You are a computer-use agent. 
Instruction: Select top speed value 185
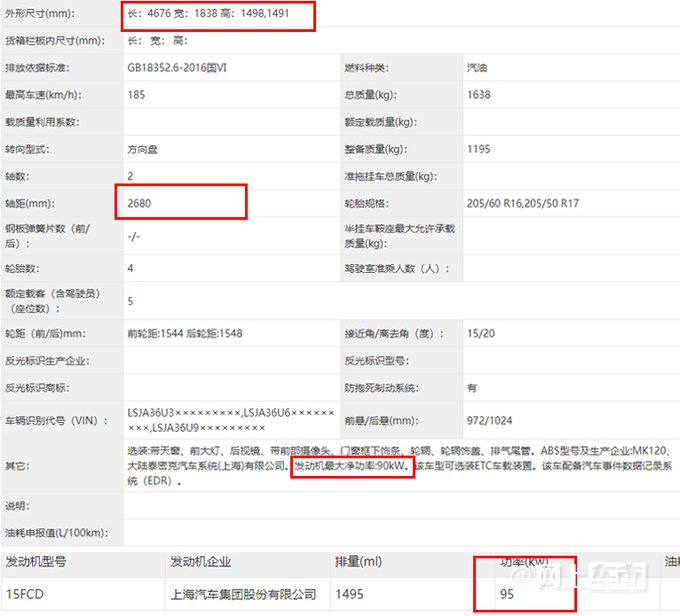[137, 95]
